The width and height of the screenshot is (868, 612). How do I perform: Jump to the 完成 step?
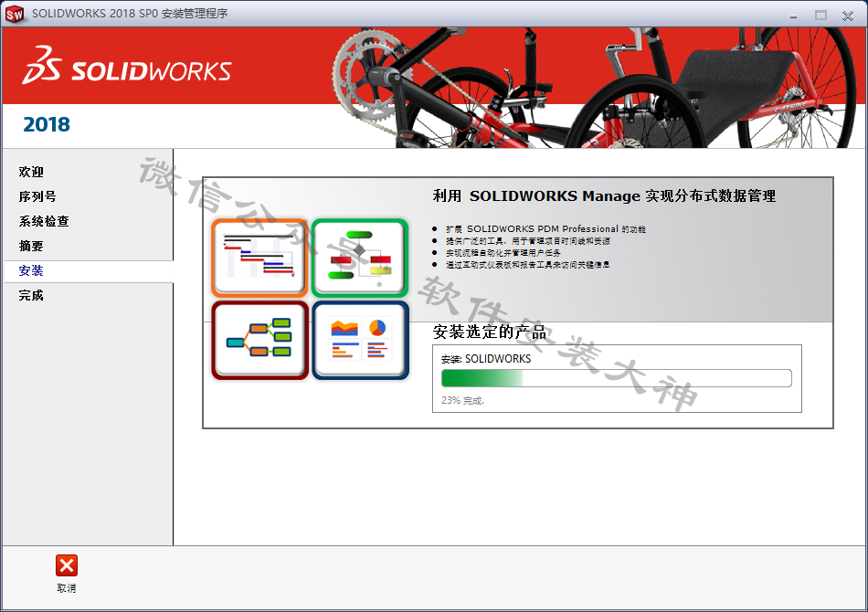(31, 295)
